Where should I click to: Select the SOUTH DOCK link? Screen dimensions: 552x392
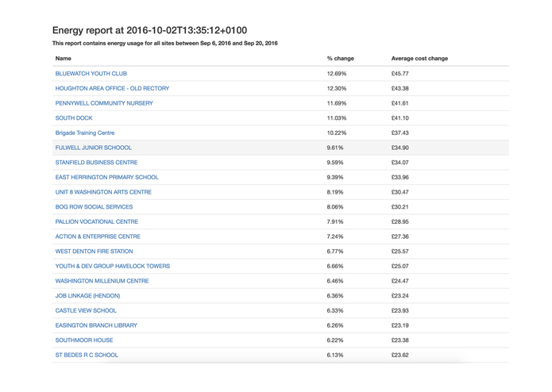coord(74,117)
